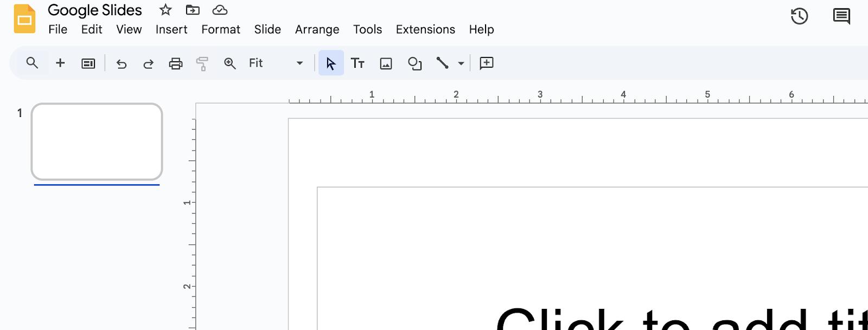Image resolution: width=868 pixels, height=330 pixels.
Task: Open the Arrange menu
Action: pos(317,29)
